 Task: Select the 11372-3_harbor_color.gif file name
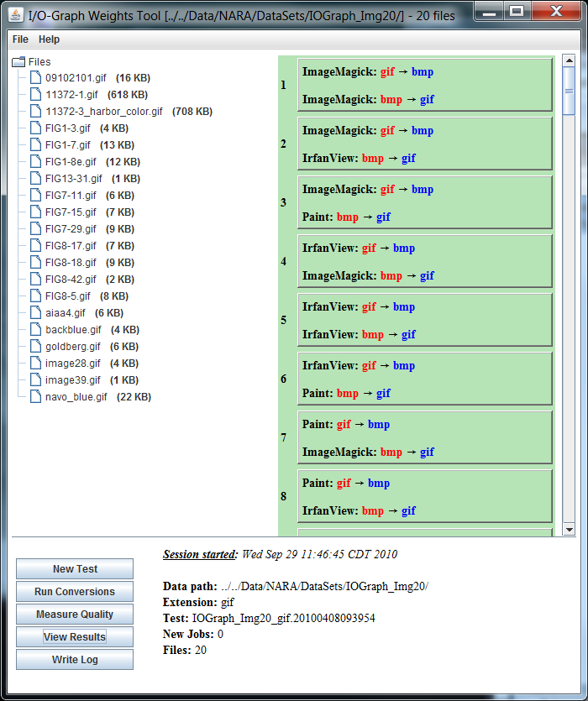104,112
